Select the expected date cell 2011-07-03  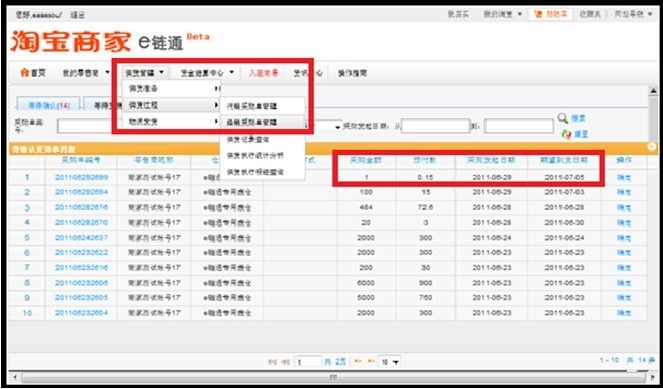[x=564, y=192]
